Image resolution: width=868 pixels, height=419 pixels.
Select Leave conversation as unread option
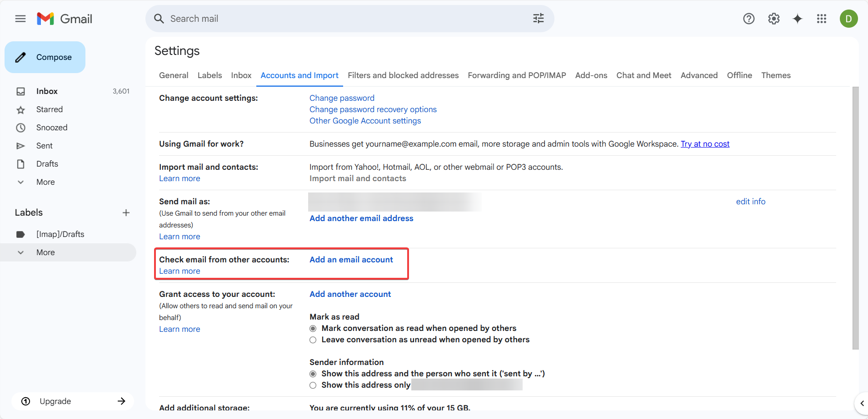pyautogui.click(x=313, y=340)
